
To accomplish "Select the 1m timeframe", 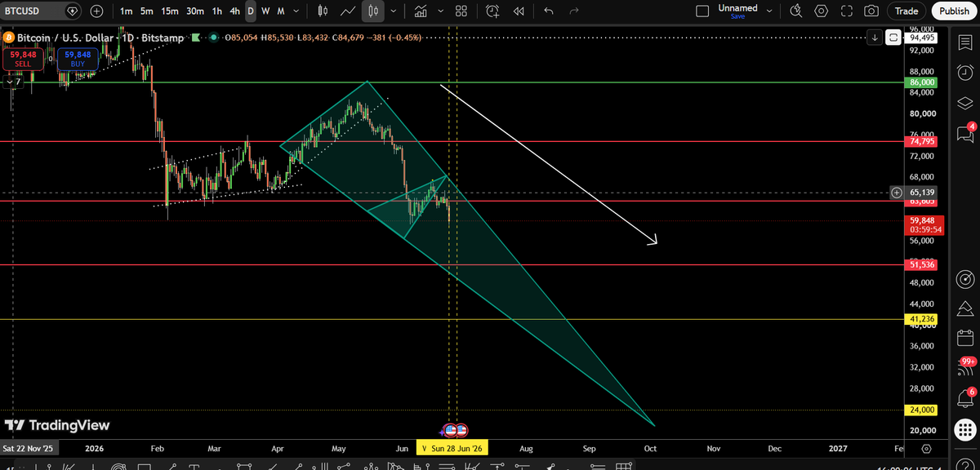I will coord(126,11).
